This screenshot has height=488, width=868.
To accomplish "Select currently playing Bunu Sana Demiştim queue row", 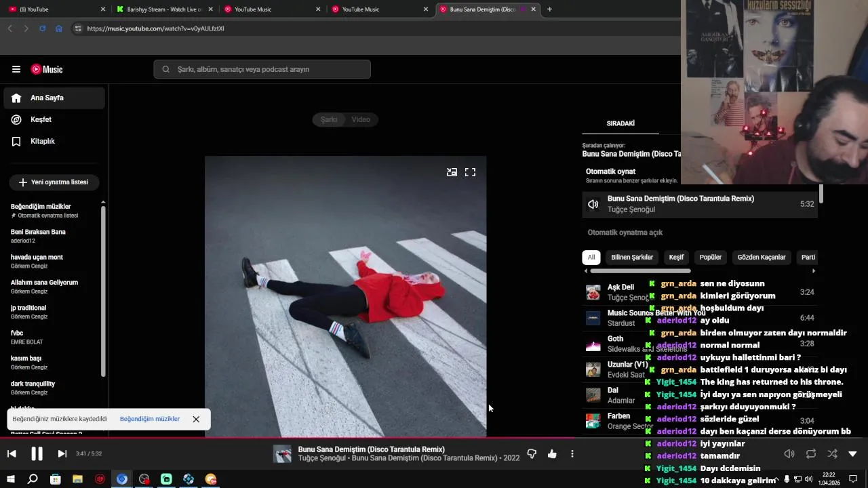I will pos(700,204).
